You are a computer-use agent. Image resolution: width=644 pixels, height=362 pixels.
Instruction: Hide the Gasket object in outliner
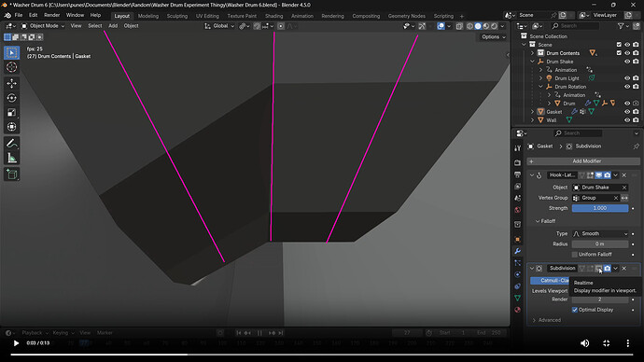[627, 112]
